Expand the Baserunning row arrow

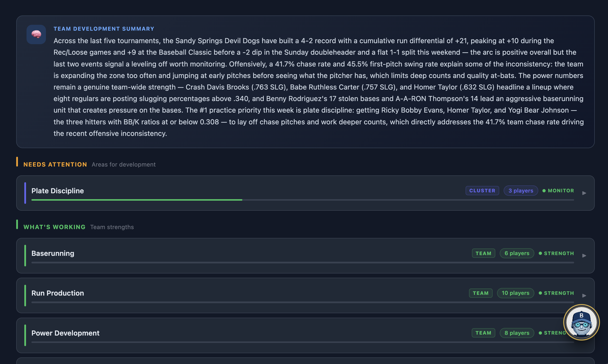584,256
